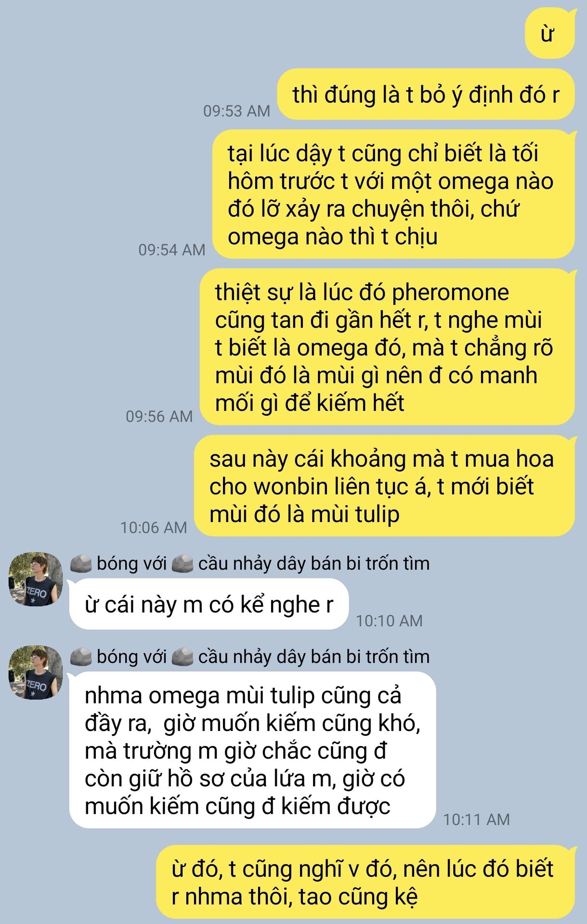Tap the rock emoji before "cầu nhảy dây" in second sender name
This screenshot has height=924, width=587.
(183, 657)
